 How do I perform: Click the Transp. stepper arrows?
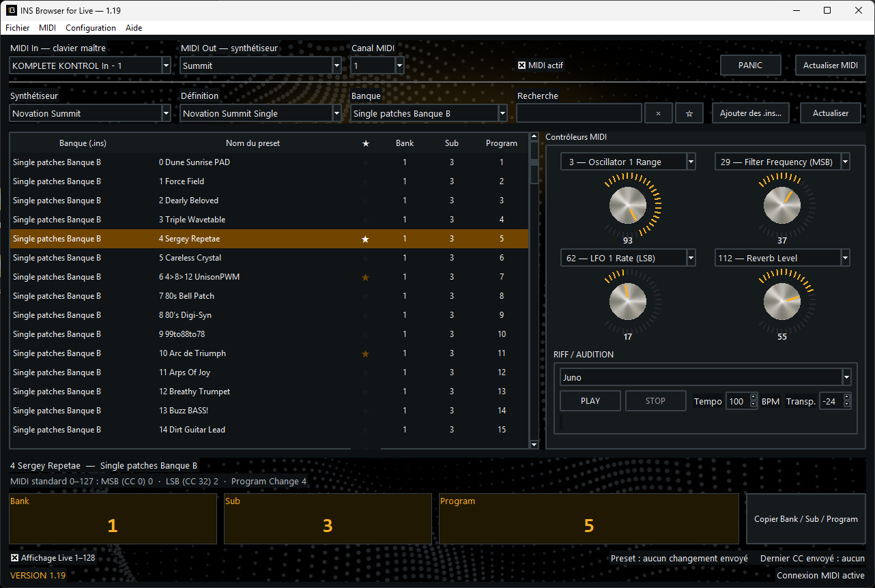(847, 401)
